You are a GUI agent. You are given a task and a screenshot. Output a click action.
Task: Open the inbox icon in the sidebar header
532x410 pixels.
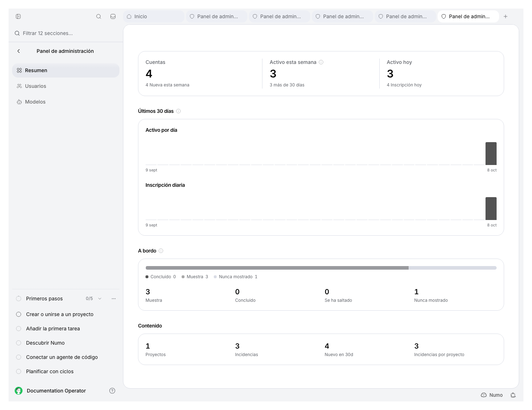point(113,16)
